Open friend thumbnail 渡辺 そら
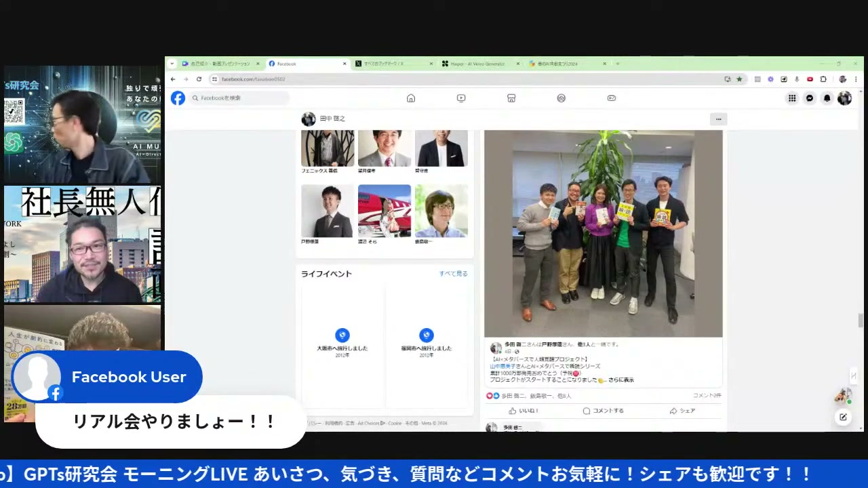Viewport: 868px width, 488px height. pos(384,211)
